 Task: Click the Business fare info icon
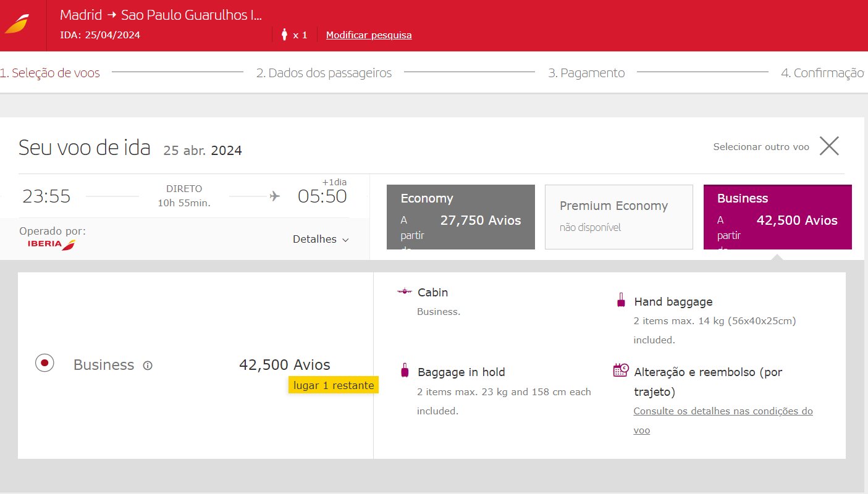tap(148, 366)
